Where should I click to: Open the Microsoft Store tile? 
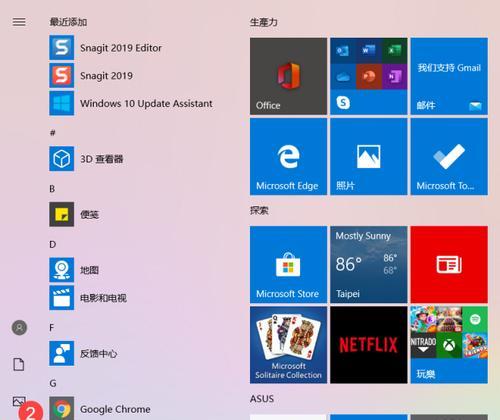coord(288,265)
